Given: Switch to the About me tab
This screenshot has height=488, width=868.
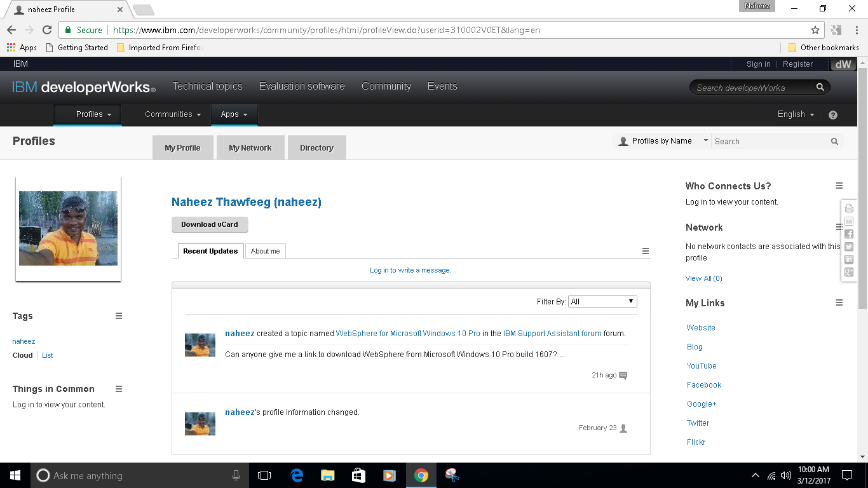Looking at the screenshot, I should click(x=266, y=251).
